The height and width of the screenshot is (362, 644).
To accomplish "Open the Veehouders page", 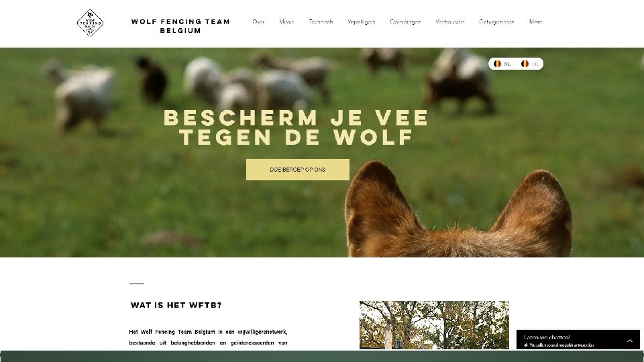I will coord(449,21).
